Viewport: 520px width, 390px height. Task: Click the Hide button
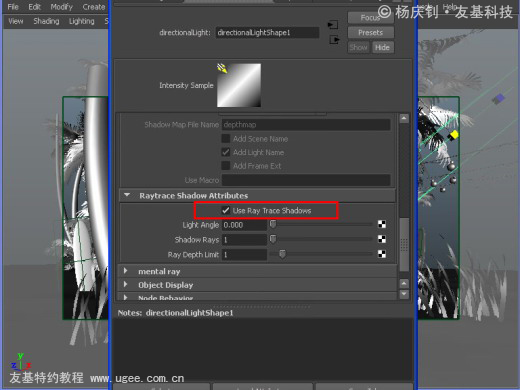[x=382, y=47]
